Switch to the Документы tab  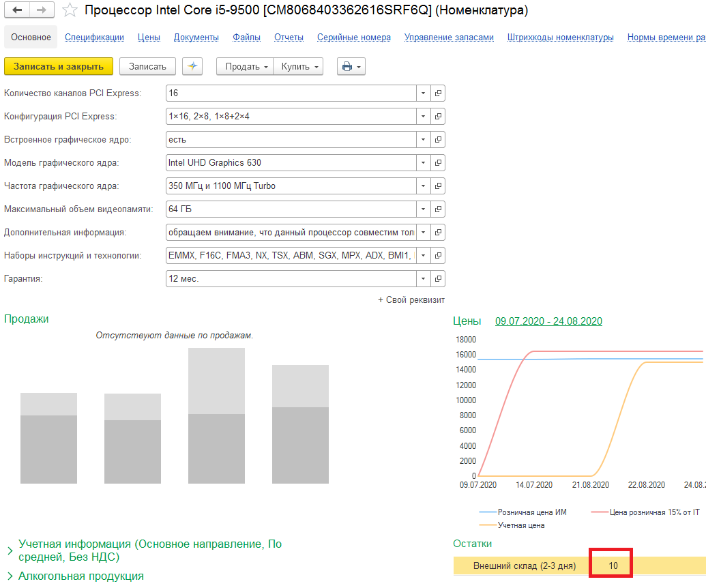[196, 37]
